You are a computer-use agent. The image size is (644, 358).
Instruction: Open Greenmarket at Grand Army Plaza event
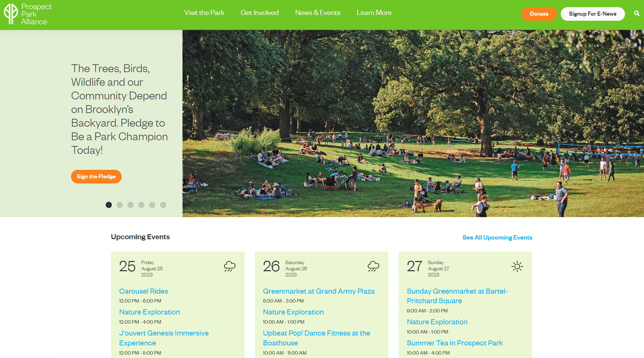pyautogui.click(x=319, y=291)
